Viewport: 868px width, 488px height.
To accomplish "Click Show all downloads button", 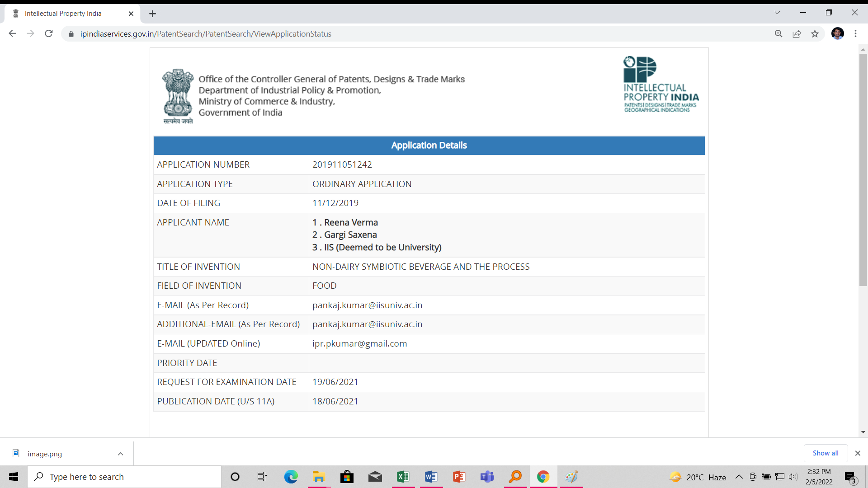I will [825, 453].
